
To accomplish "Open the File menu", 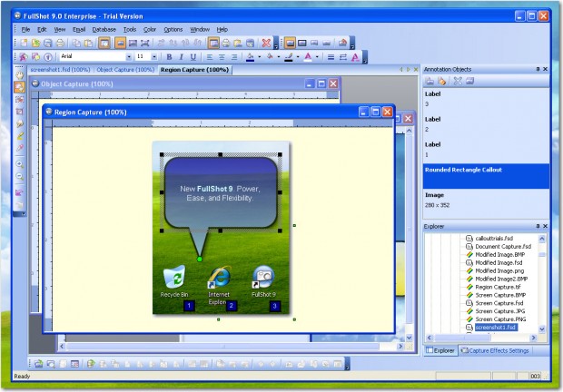I will [25, 29].
